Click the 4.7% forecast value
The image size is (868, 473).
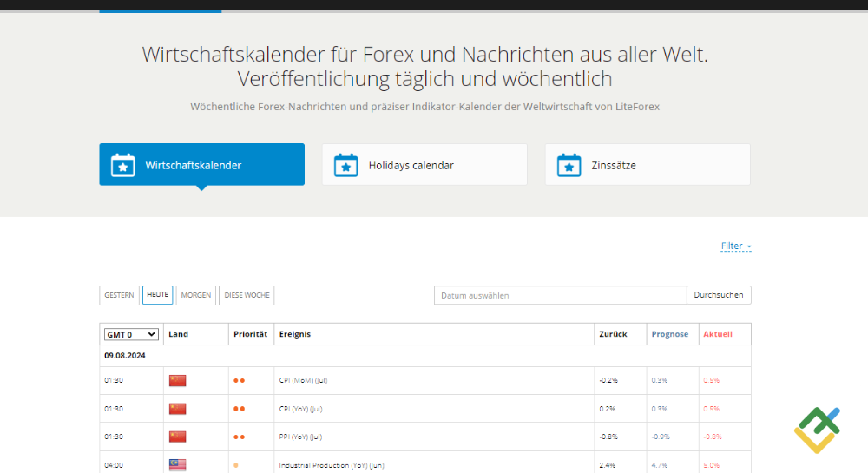coord(660,465)
